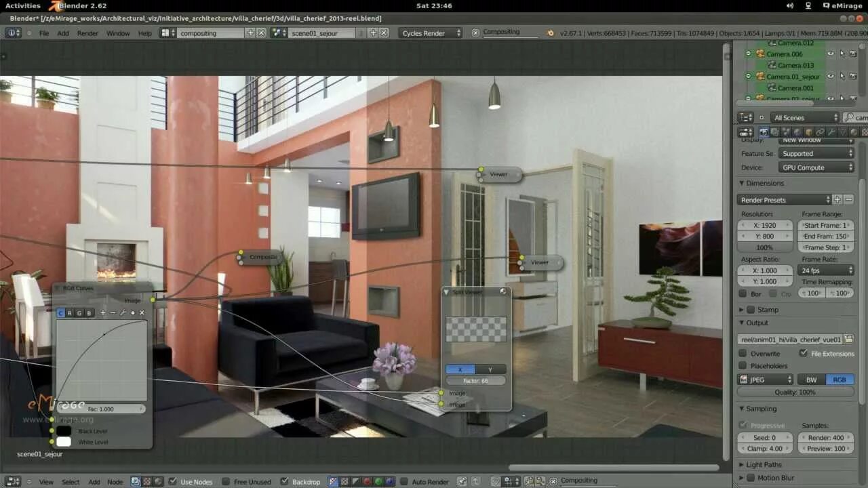Open the outliner editor type selector
The image size is (868, 488).
click(x=745, y=118)
